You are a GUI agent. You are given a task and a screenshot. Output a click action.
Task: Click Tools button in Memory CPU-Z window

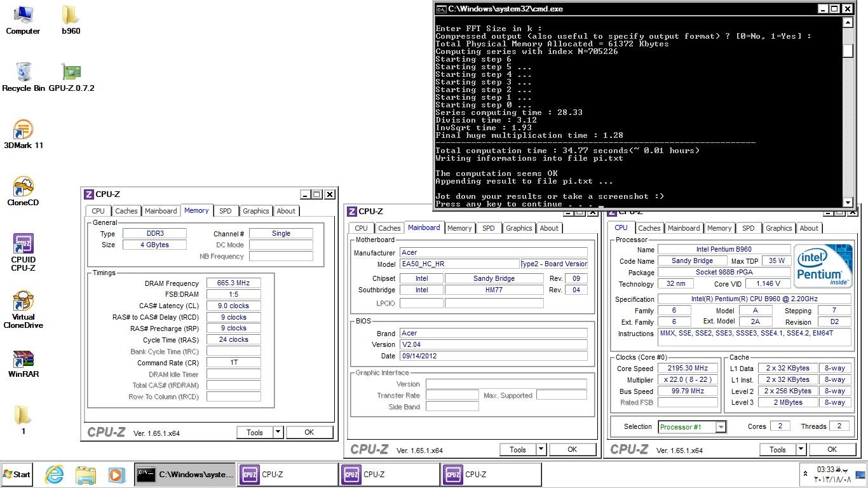pyautogui.click(x=255, y=432)
